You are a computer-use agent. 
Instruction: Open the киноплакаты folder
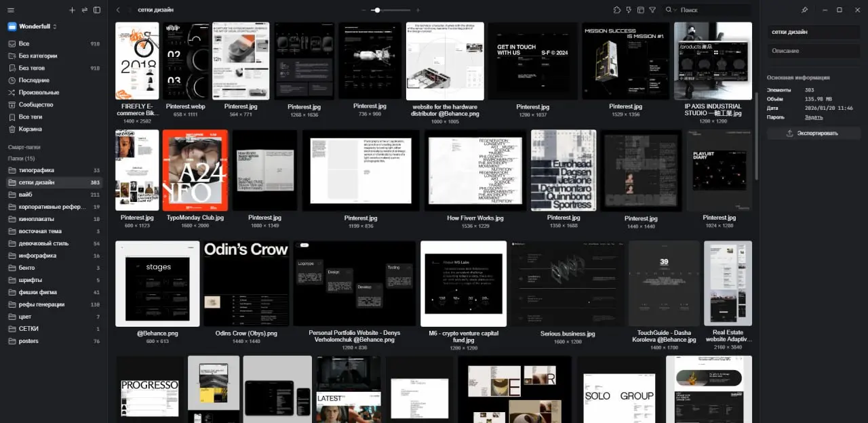pyautogui.click(x=54, y=219)
